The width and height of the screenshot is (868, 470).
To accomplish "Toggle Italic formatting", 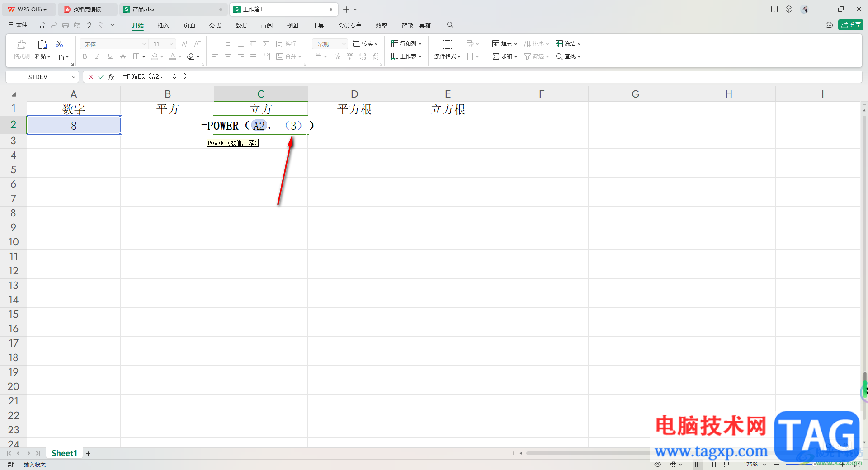I will pos(97,56).
